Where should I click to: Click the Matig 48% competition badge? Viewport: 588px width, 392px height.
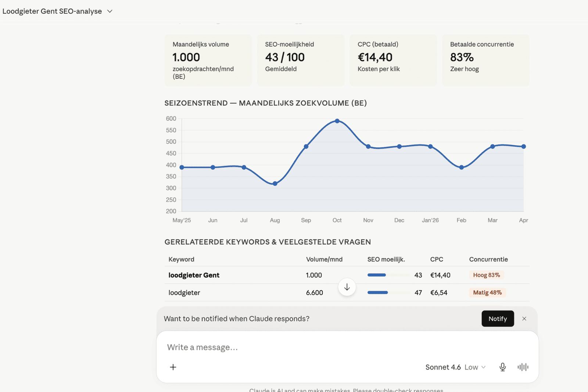[487, 293]
